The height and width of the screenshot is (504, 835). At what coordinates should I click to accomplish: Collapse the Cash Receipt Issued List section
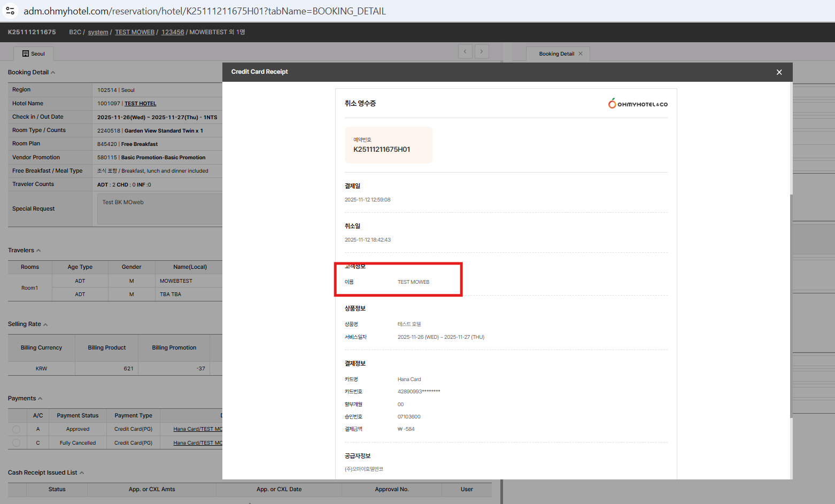(x=82, y=473)
